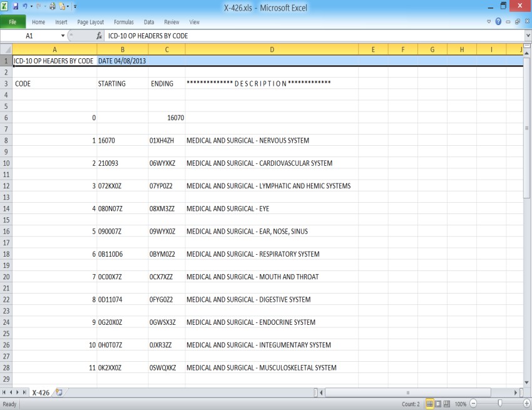The width and height of the screenshot is (532, 410).
Task: Open the Redo history dropdown arrow
Action: pyautogui.click(x=45, y=6)
